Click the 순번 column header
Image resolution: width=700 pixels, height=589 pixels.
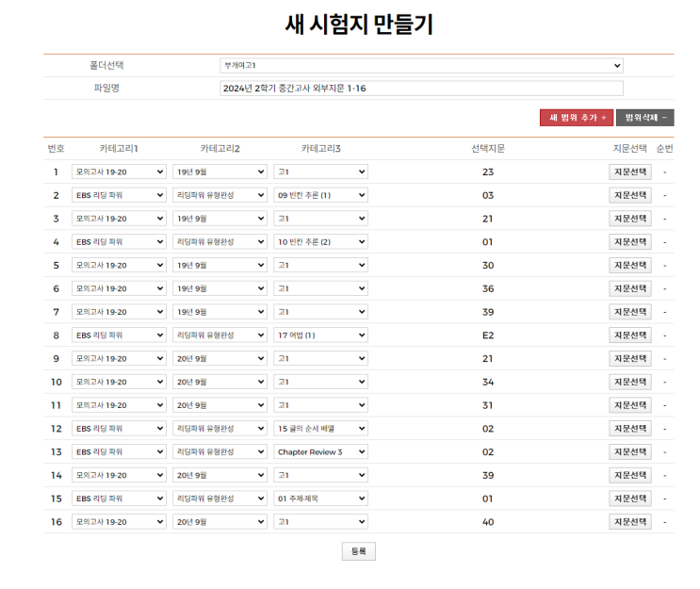click(x=665, y=148)
